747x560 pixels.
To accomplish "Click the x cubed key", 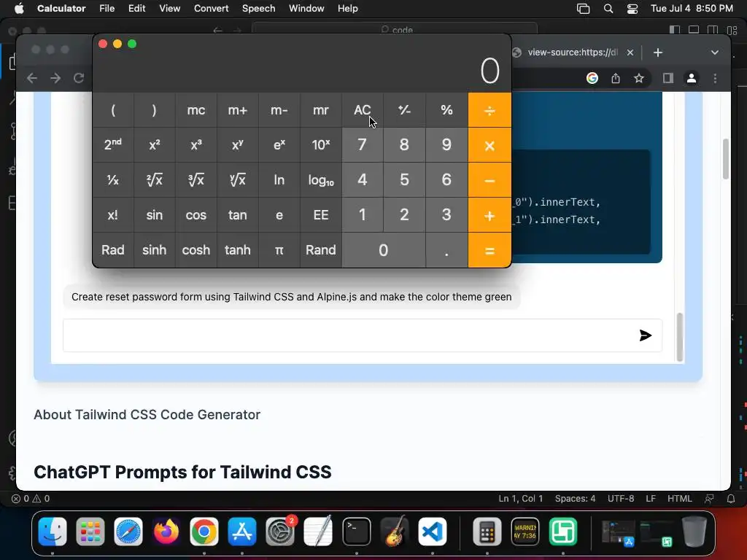I will click(196, 145).
